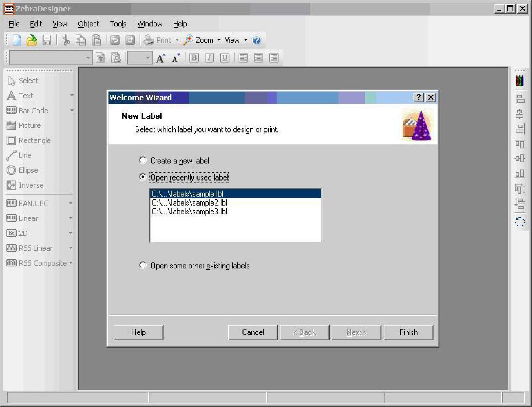This screenshot has height=407, width=532.
Task: Expand the Bar Code tool dropdown arrow
Action: click(x=72, y=111)
